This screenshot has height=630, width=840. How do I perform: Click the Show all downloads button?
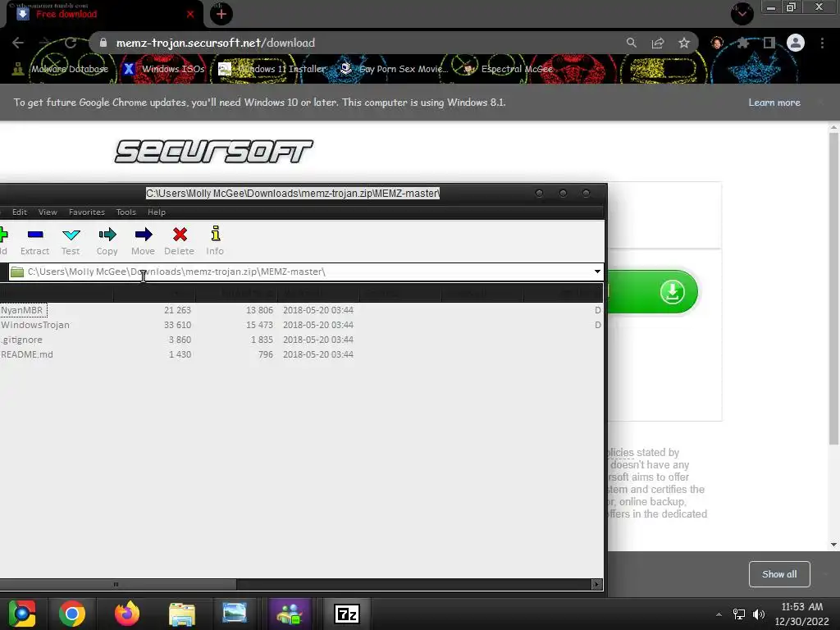[779, 574]
